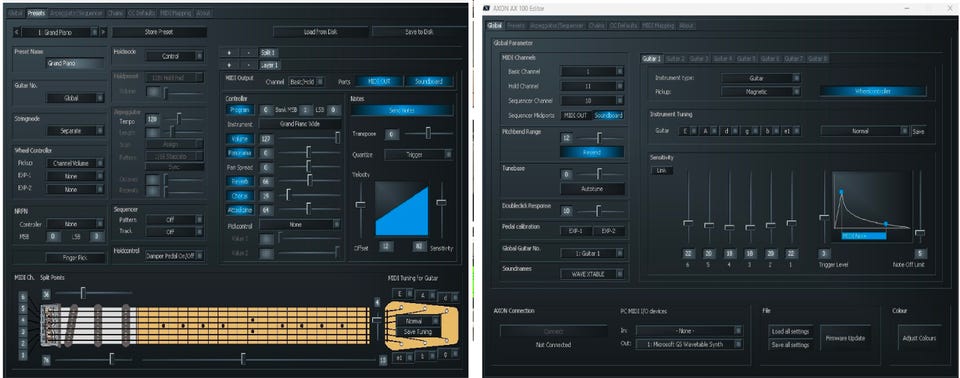Viewport: 960px width, 378px height.
Task: Toggle Resend under Pitchbend Range
Action: coord(593,153)
